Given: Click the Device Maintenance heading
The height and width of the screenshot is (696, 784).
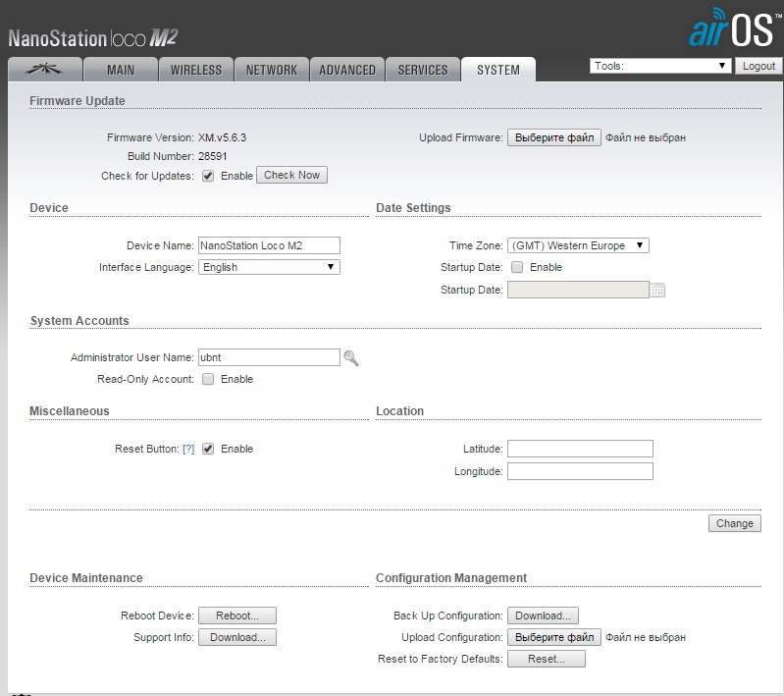Looking at the screenshot, I should click(x=86, y=578).
